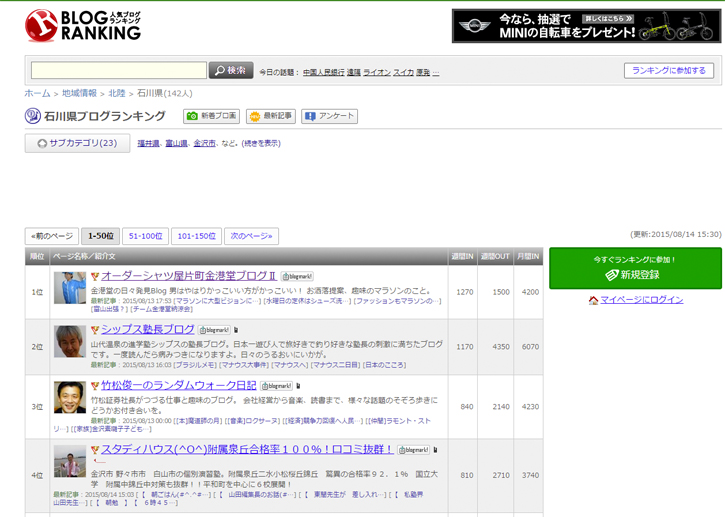725x517 pixels.
Task: Click the 検索 search button
Action: tap(231, 71)
